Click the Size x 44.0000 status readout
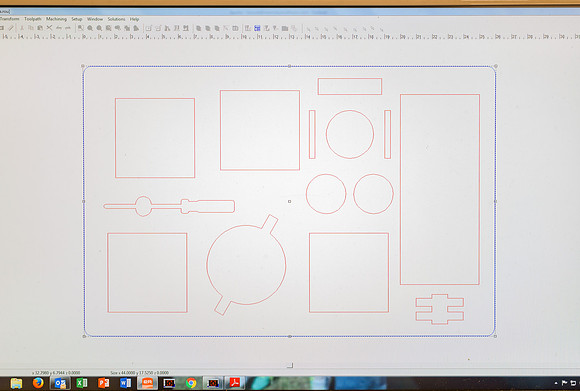Image resolution: width=580 pixels, height=391 pixels. click(139, 373)
